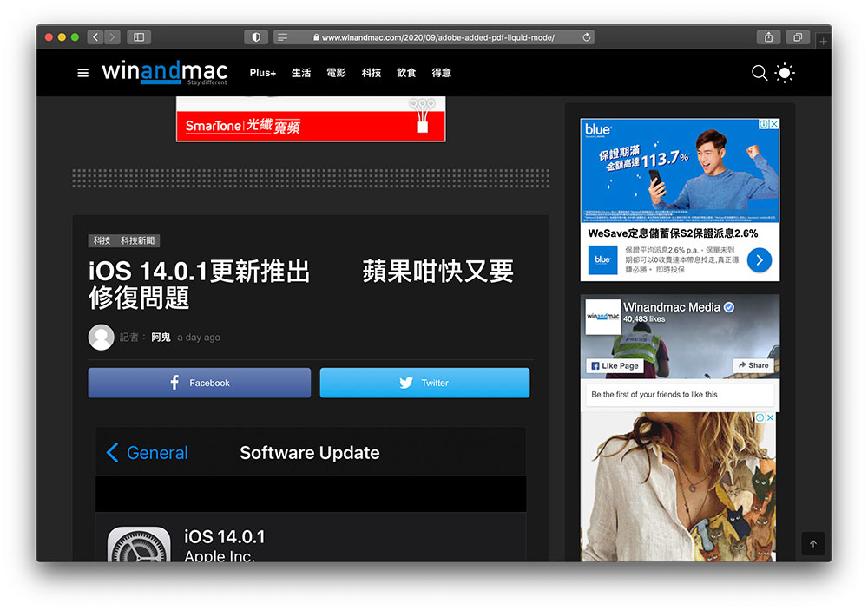
Task: Click the scroll-to-top arrow button
Action: pos(813,544)
